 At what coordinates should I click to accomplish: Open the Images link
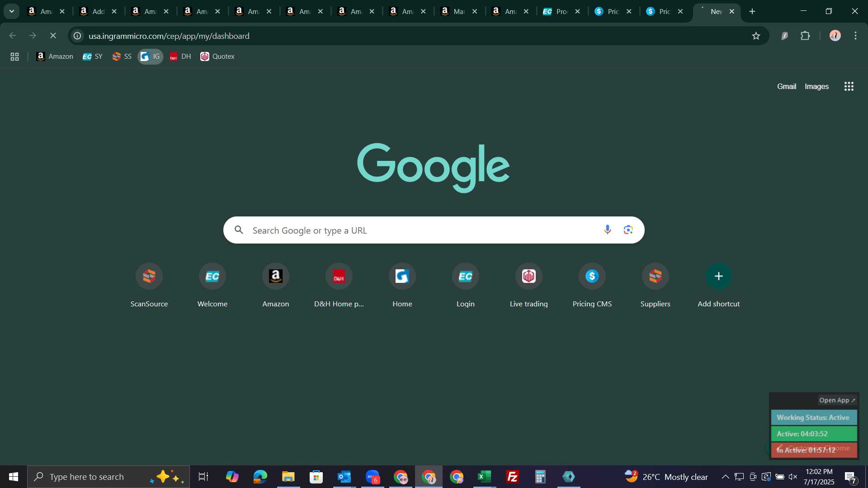[x=816, y=86]
